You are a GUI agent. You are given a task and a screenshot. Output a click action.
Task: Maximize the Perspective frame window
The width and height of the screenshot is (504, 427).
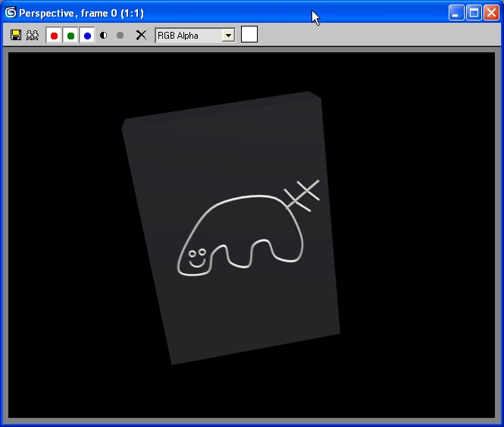click(474, 13)
